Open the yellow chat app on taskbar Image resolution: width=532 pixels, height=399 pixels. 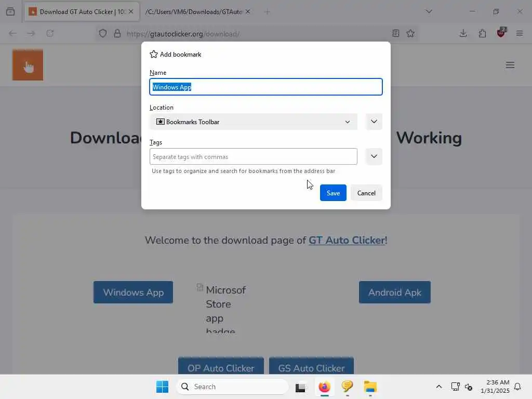click(x=347, y=386)
